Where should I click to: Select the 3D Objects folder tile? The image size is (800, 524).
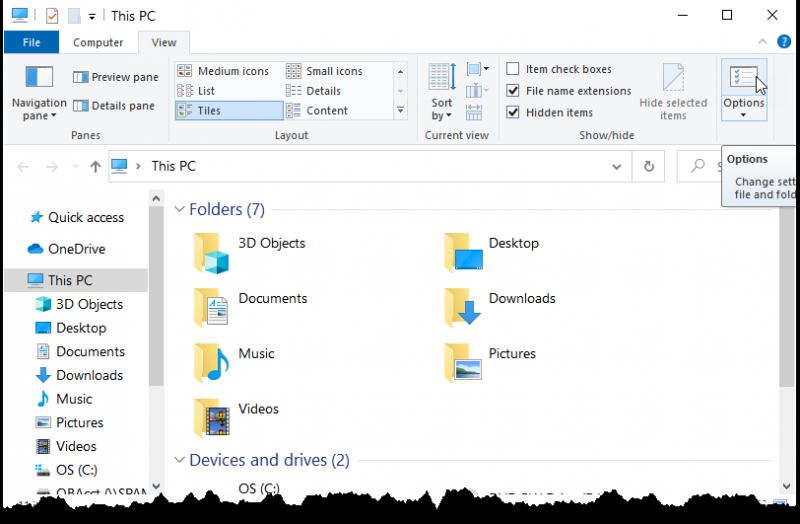(250, 253)
